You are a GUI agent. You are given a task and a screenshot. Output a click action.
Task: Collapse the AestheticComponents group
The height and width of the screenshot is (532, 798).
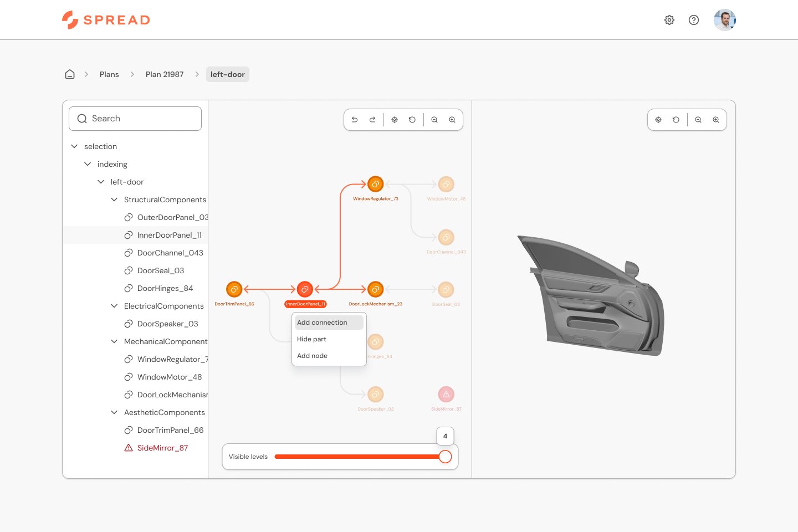[114, 412]
